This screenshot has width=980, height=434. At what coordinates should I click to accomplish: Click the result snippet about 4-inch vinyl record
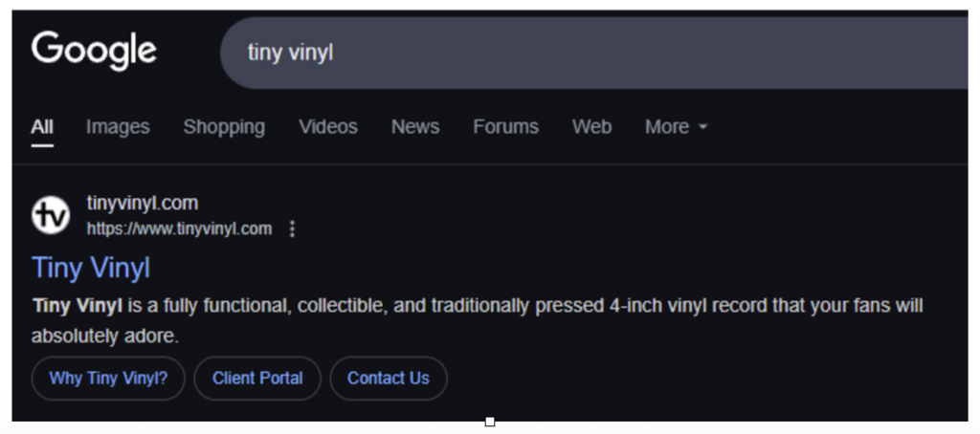(478, 321)
